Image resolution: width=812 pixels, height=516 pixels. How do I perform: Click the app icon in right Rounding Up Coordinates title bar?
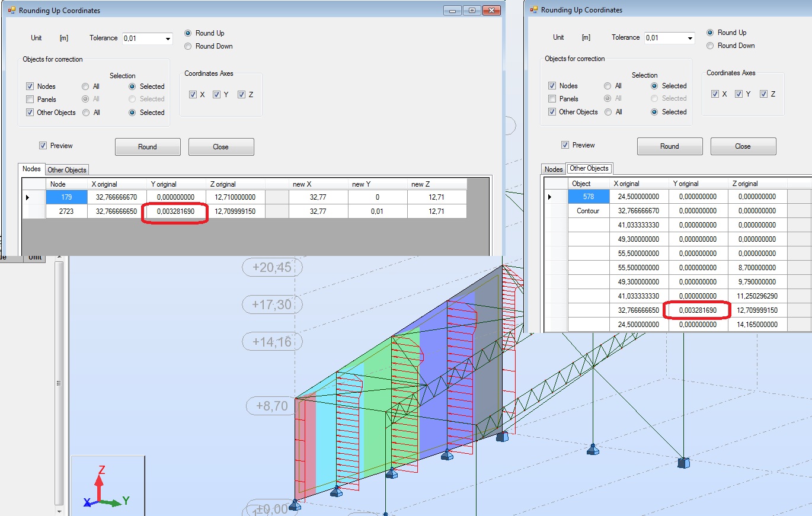(533, 10)
